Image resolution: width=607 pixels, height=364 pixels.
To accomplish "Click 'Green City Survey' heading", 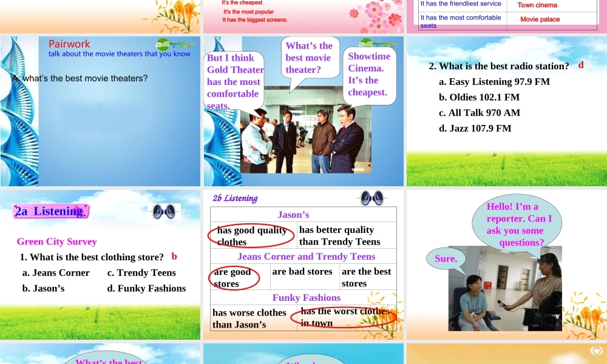I will click(x=57, y=241).
